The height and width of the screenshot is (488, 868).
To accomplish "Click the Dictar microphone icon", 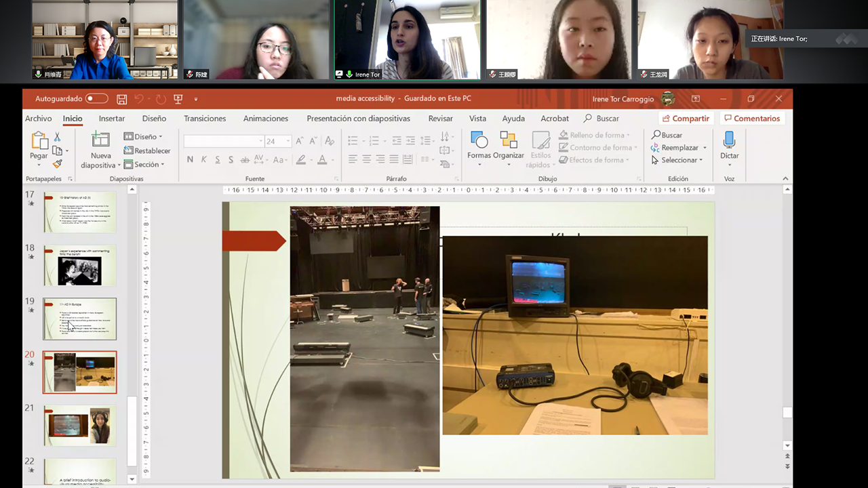I will [729, 140].
